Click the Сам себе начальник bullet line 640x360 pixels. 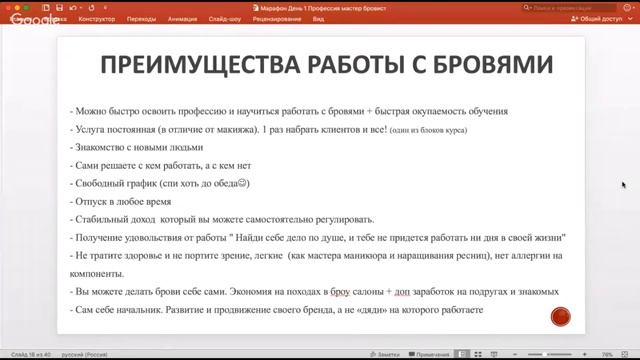coord(276,310)
